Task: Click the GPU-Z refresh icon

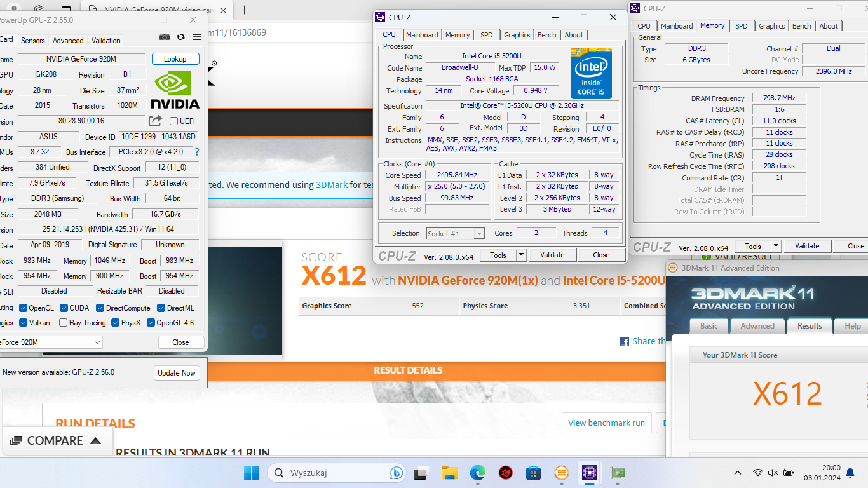Action: click(181, 37)
